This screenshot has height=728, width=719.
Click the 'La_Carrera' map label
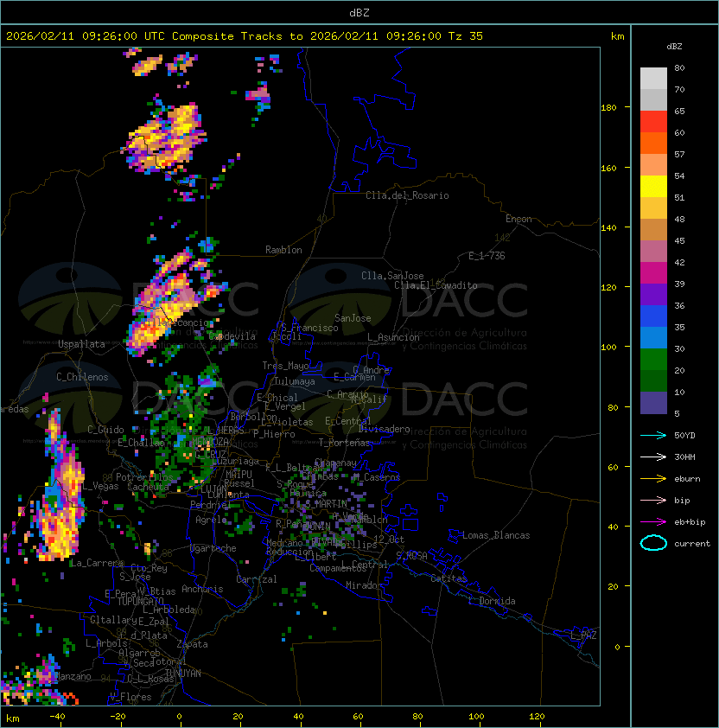click(x=97, y=563)
